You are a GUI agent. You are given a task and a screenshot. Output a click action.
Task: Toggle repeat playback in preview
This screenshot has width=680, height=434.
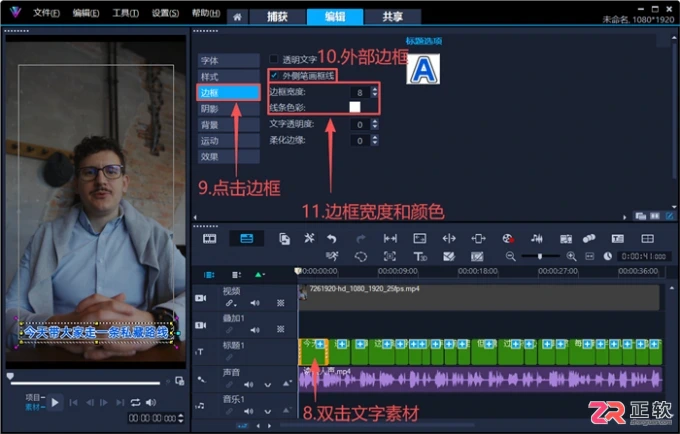(x=135, y=403)
